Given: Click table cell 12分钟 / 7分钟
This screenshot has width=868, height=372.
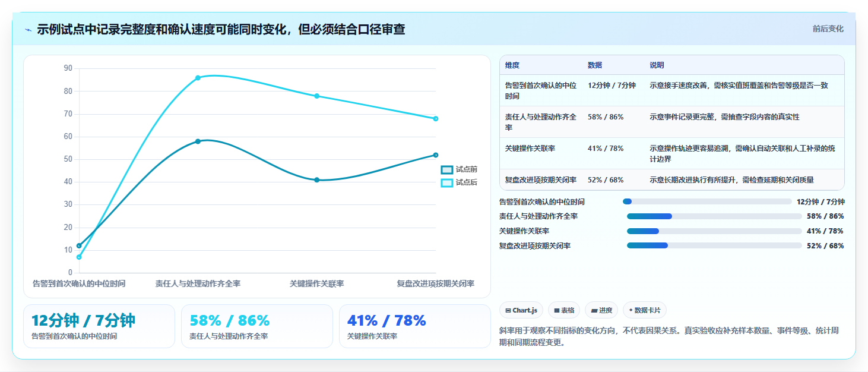Looking at the screenshot, I should coord(612,86).
